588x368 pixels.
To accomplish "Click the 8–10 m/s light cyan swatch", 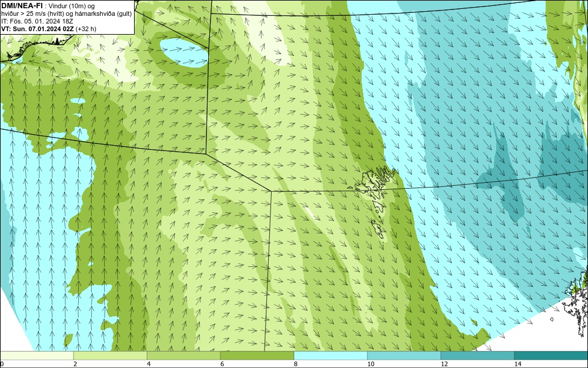I will (x=330, y=356).
